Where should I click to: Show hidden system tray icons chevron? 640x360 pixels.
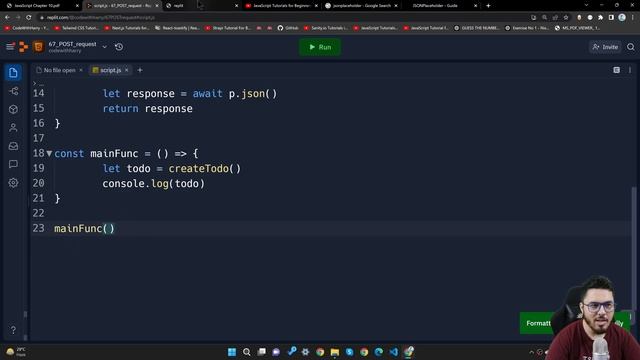[x=531, y=352]
